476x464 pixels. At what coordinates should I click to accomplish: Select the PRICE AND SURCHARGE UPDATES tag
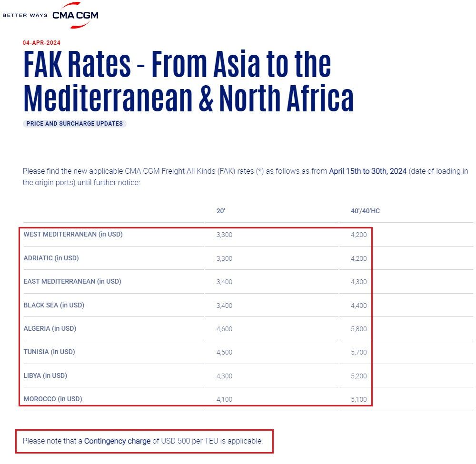74,124
